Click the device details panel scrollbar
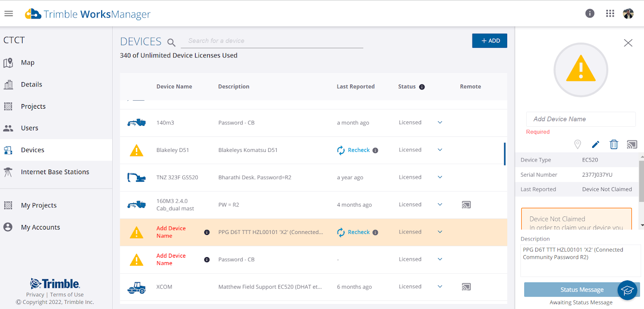 coord(641,181)
